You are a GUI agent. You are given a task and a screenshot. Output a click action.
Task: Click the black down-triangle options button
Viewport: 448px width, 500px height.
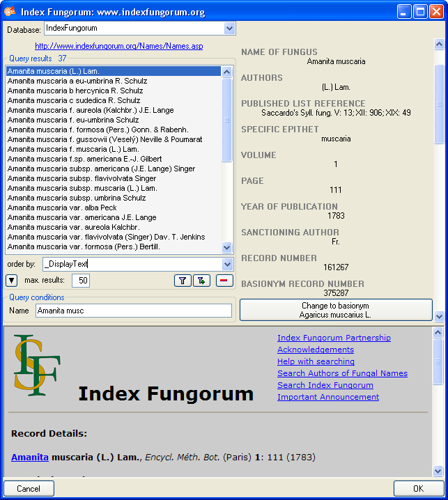click(x=11, y=281)
